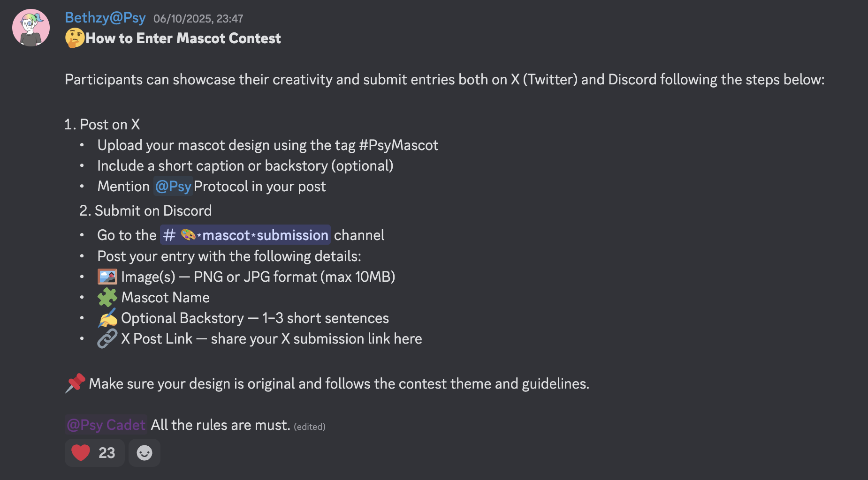Click the framed picture emoji beside Image(s)
Viewport: 868px width, 480px height.
(107, 277)
